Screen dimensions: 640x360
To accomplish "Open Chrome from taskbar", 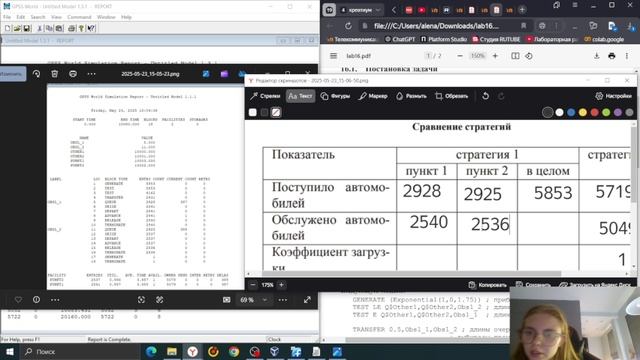I will [233, 351].
